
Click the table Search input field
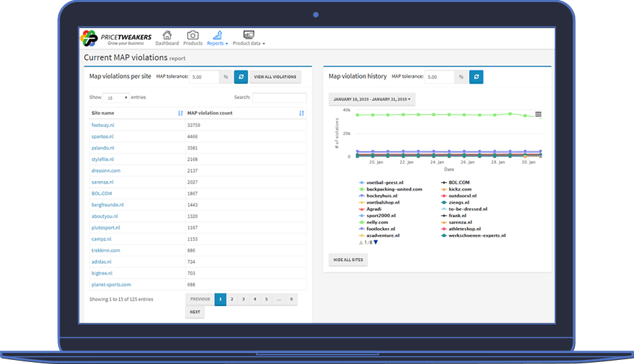point(279,98)
